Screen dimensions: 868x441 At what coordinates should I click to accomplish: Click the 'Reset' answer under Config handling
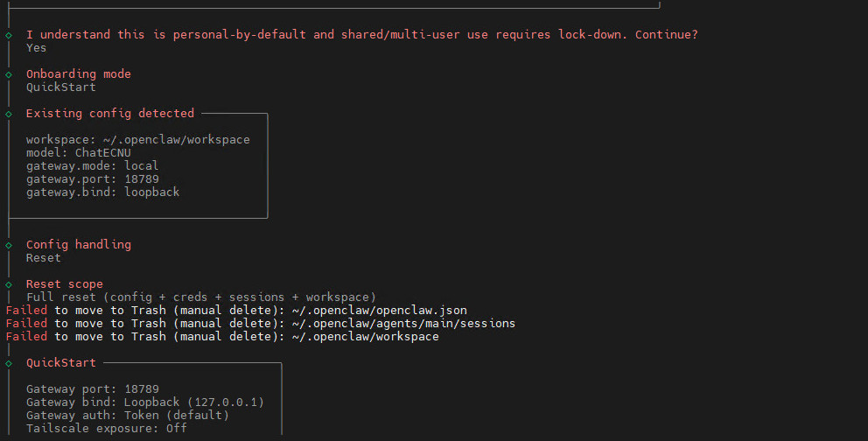[44, 258]
